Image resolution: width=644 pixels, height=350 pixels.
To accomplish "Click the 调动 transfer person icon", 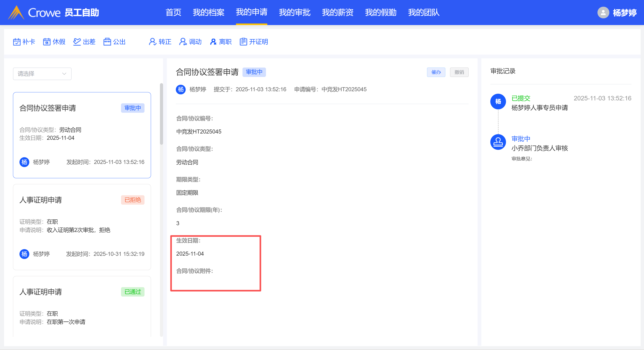I will coord(183,42).
